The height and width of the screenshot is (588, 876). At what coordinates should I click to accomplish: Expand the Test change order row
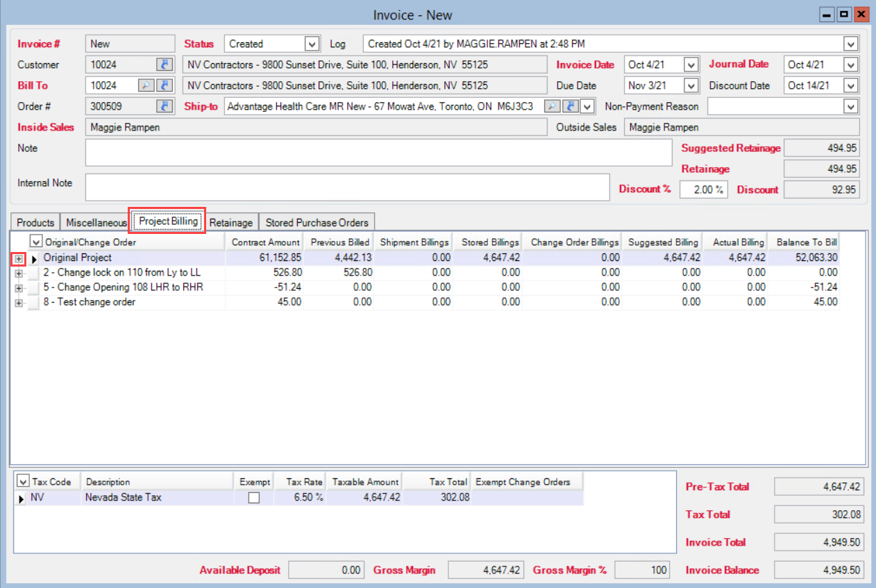19,303
